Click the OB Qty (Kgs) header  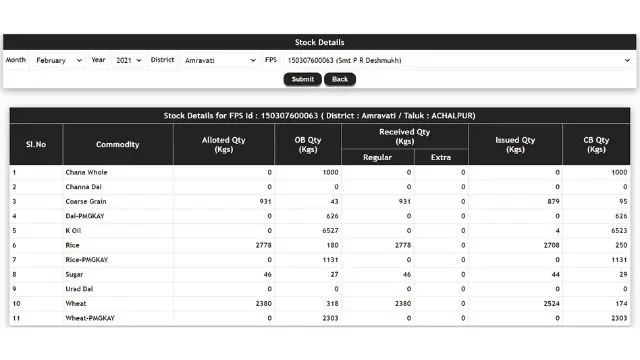[x=308, y=144]
